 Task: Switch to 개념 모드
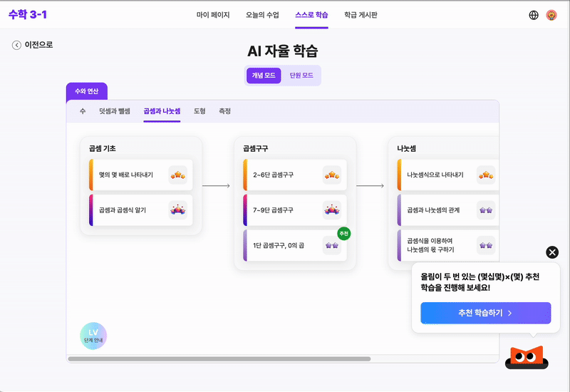264,76
